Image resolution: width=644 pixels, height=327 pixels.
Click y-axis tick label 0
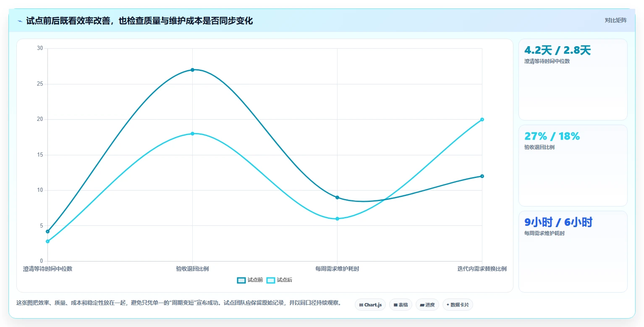[42, 261]
